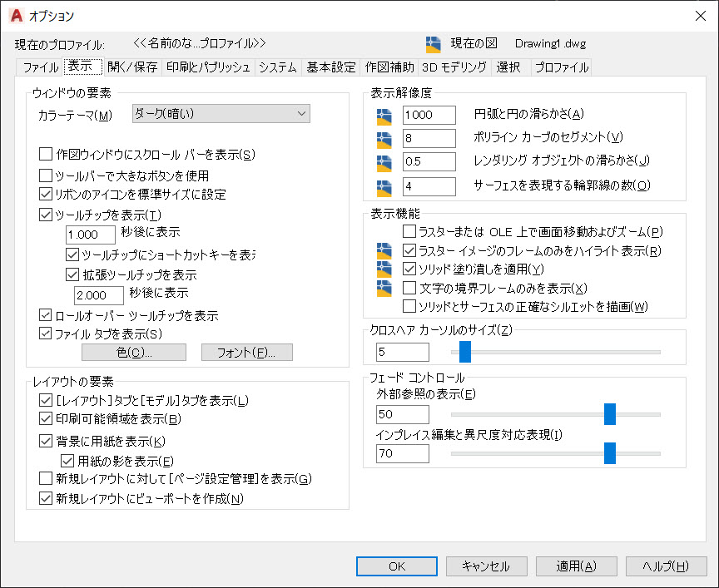Click drawing icon next to ポリライン カーブのセグメント

click(x=384, y=141)
